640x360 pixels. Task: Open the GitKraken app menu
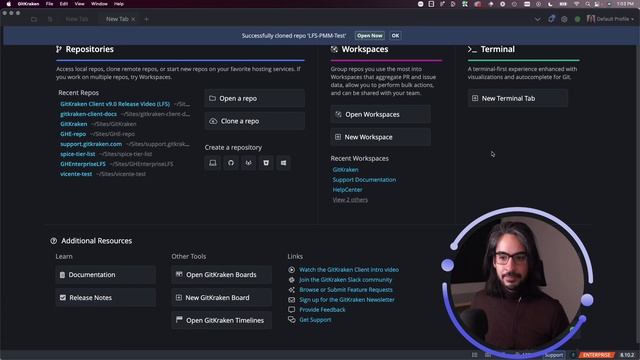(x=28, y=4)
